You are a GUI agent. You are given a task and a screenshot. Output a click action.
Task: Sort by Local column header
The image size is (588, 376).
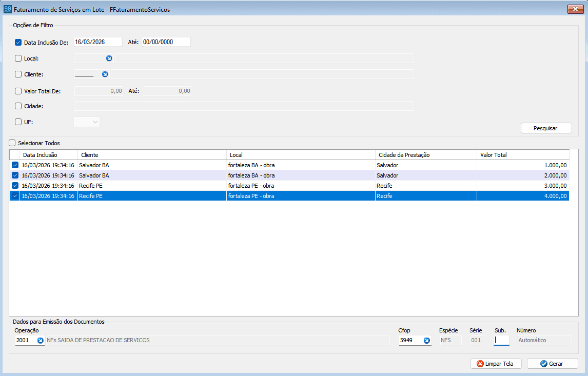tap(301, 154)
